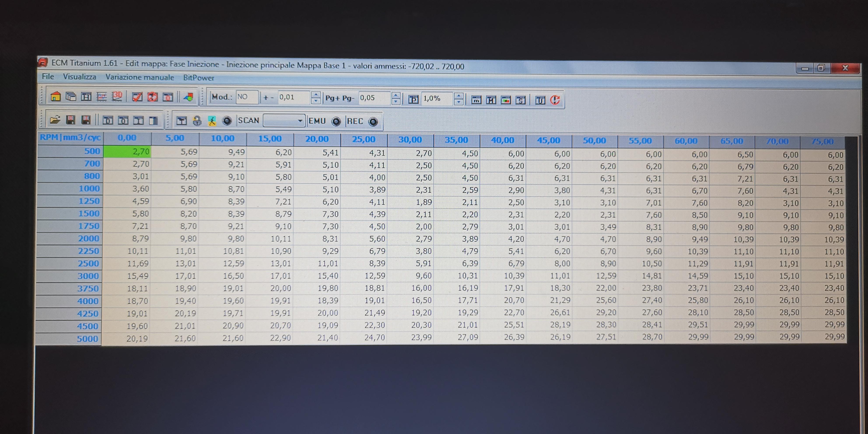Screen dimensions: 868x434
Task: Click the colored shapes icon
Action: pyautogui.click(x=188, y=98)
